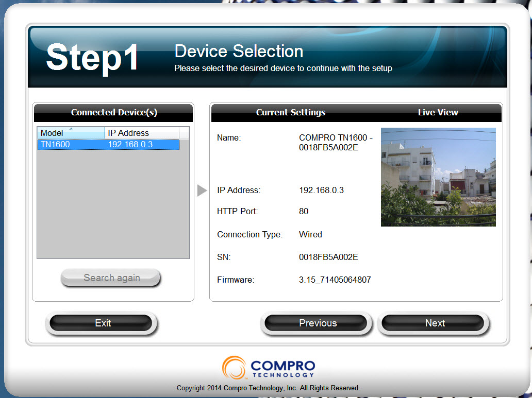Screen dimensions: 532x398
Task: Click the device name COMPRO TN1600 value
Action: point(336,143)
